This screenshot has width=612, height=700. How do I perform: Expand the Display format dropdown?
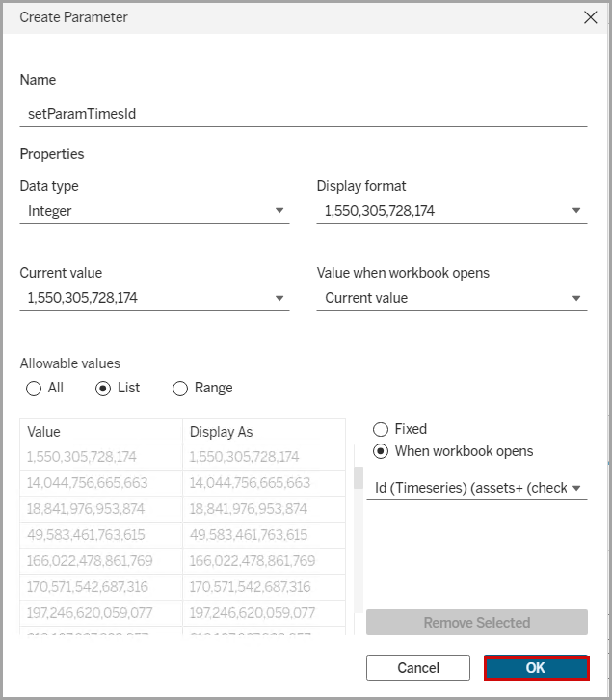click(451, 211)
